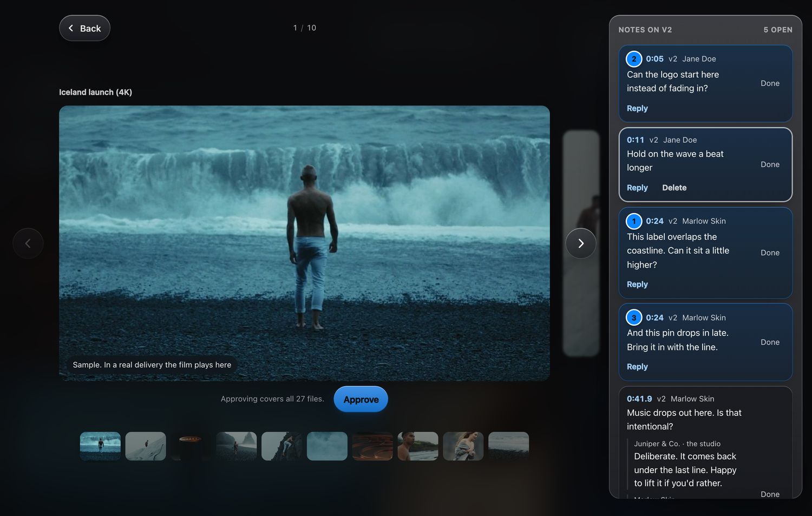Open the plain teal misty sea thumbnail

[x=327, y=446]
